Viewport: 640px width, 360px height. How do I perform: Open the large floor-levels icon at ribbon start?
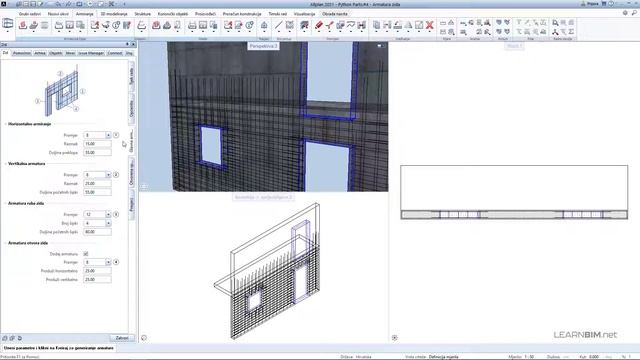pyautogui.click(x=7, y=24)
